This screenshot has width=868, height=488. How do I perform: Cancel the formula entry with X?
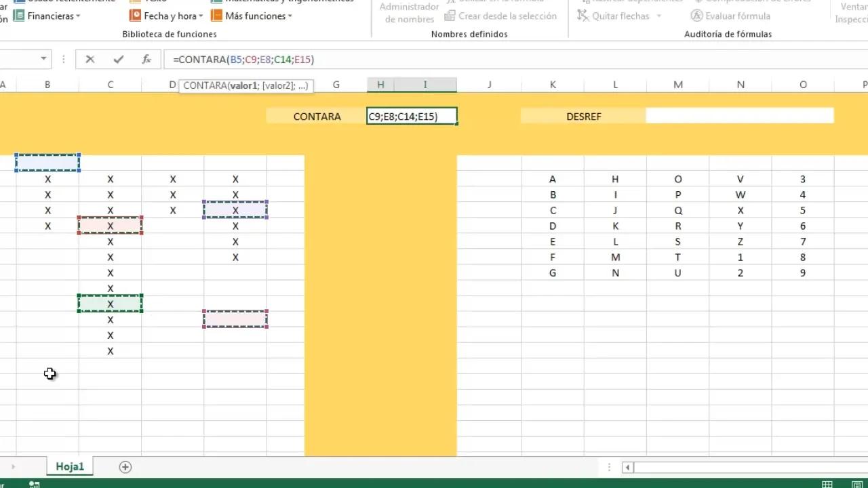(x=90, y=60)
